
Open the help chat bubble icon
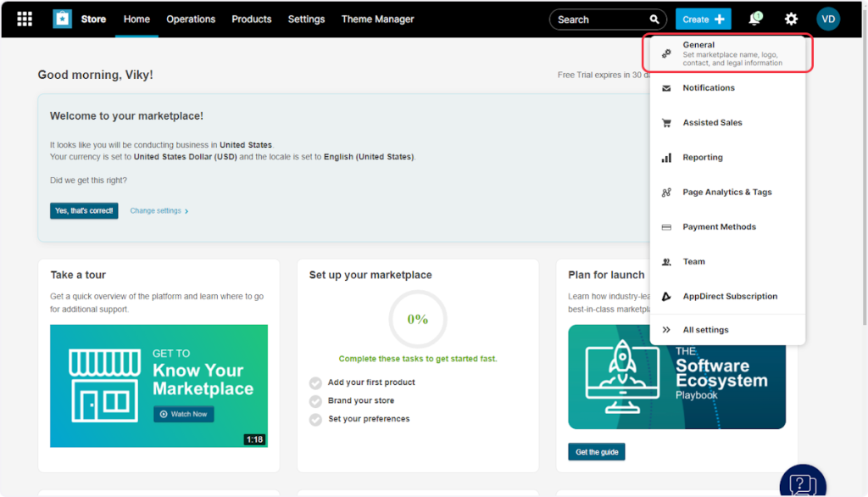point(802,483)
